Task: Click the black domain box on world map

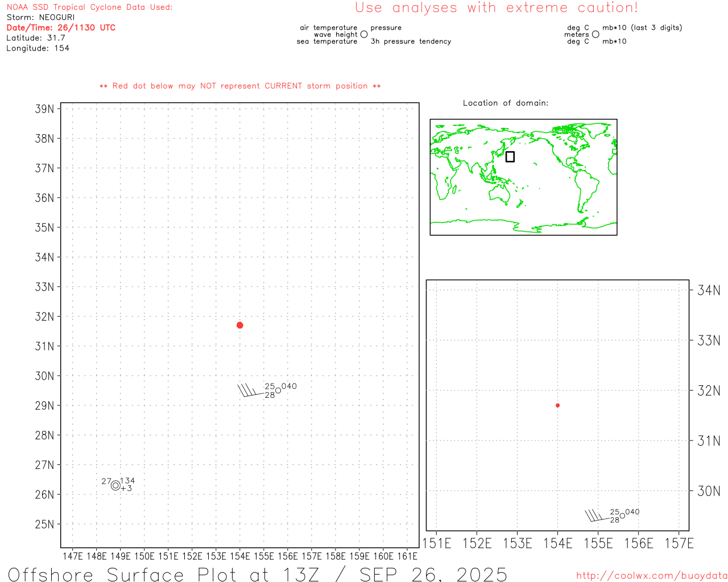Action: [510, 156]
